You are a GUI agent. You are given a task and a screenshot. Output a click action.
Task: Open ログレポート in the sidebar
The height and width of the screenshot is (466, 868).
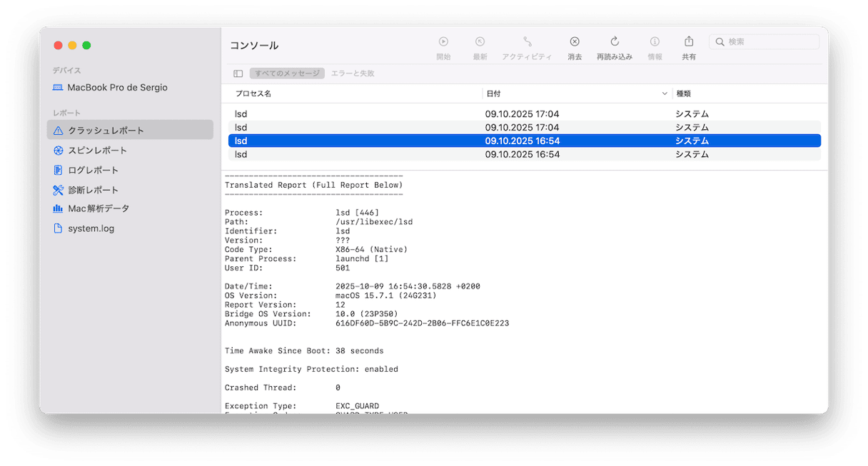(93, 171)
